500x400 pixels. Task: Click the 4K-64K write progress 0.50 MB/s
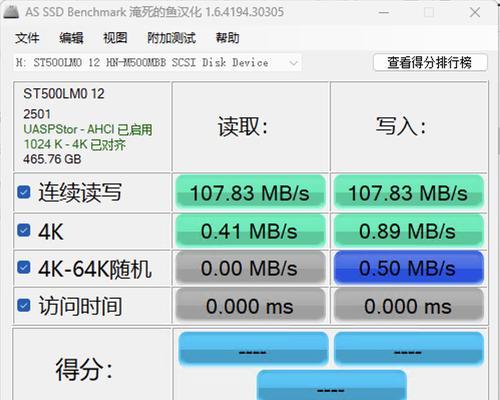point(409,268)
